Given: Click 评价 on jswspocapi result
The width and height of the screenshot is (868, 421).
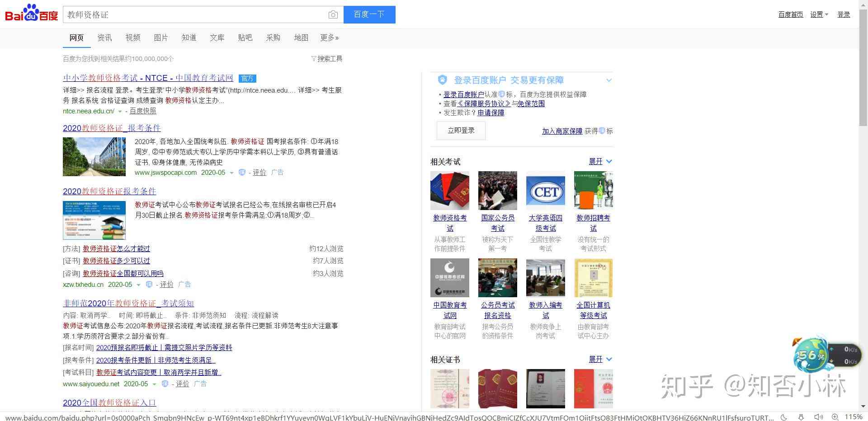Looking at the screenshot, I should point(259,172).
